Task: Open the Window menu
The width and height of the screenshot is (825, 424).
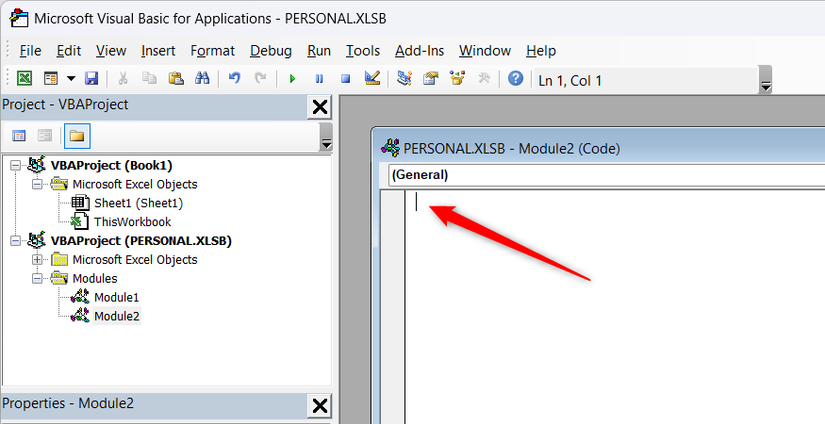Action: click(x=485, y=51)
